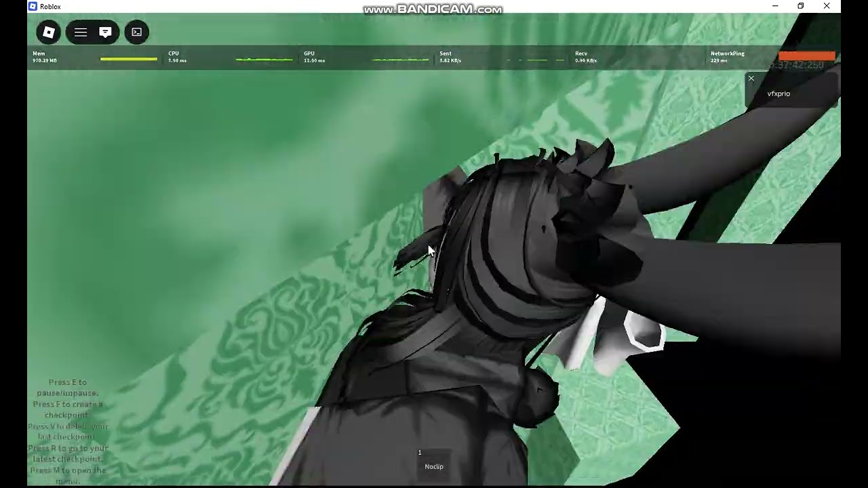
Task: Click the GPU performance stat
Action: (x=366, y=57)
